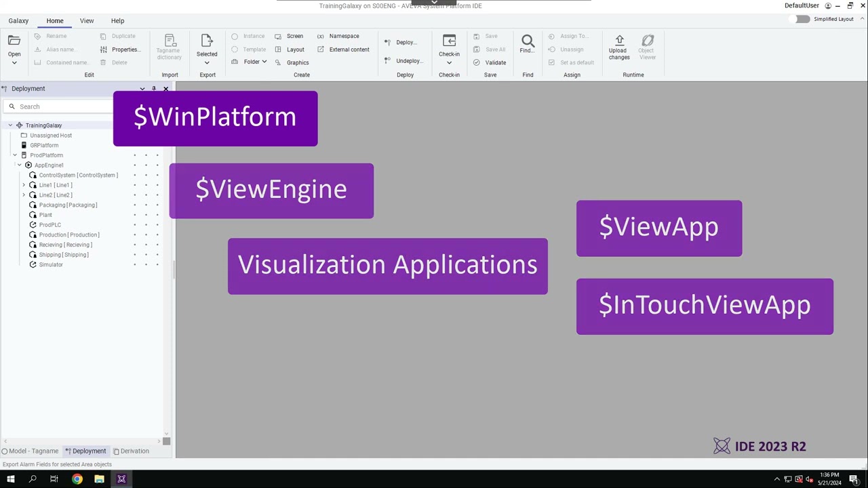Click the Export Selected icon
Screen dimensions: 868x488
207,41
